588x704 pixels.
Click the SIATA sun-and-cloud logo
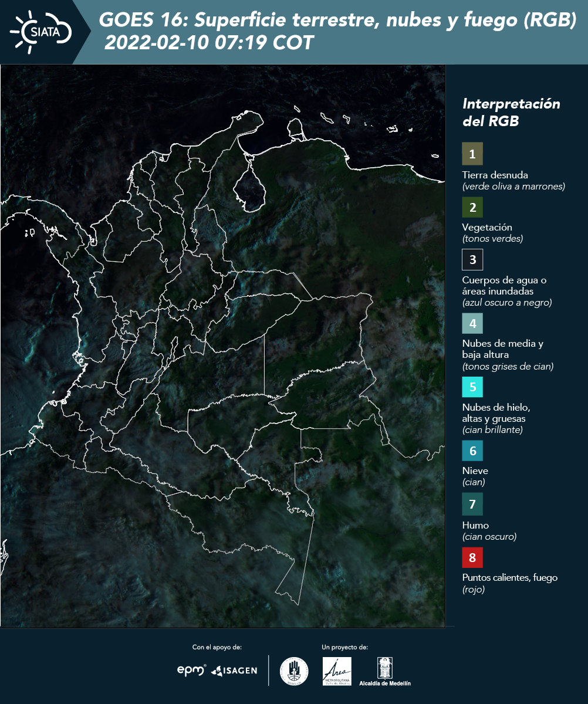pos(41,32)
